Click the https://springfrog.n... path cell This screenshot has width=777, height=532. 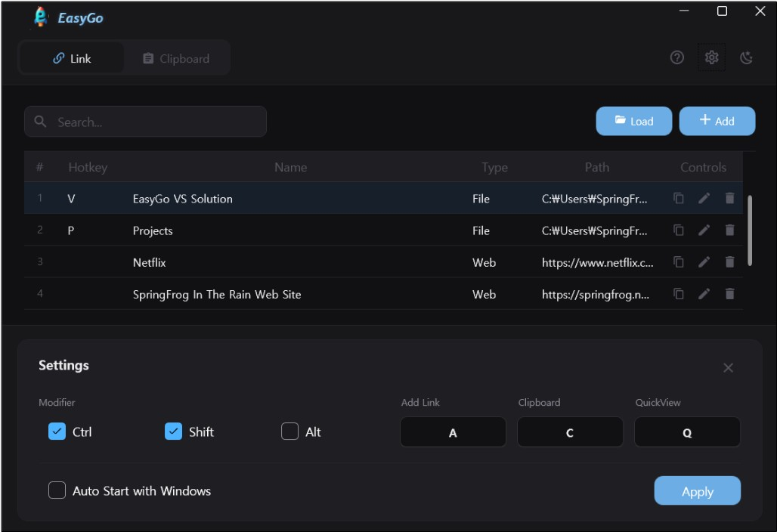click(x=596, y=294)
